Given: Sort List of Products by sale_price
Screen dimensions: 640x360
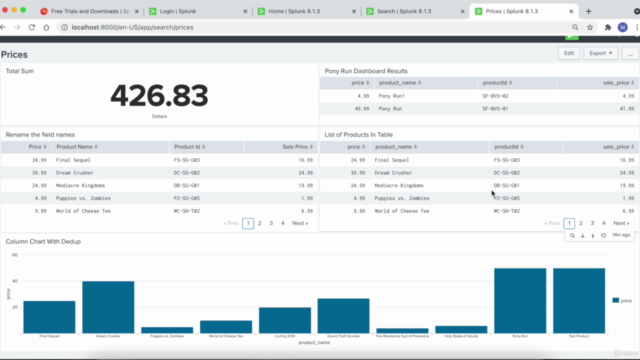Looking at the screenshot, I should [618, 147].
